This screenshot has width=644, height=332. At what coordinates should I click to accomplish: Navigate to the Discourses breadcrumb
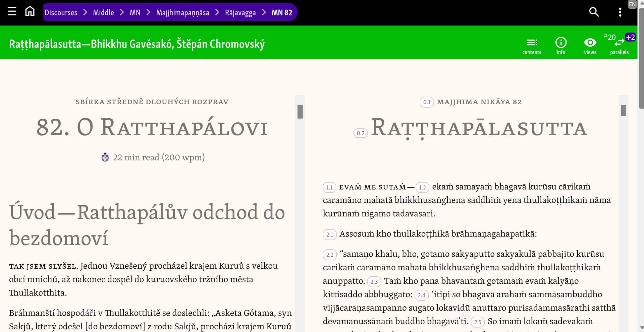pos(61,13)
